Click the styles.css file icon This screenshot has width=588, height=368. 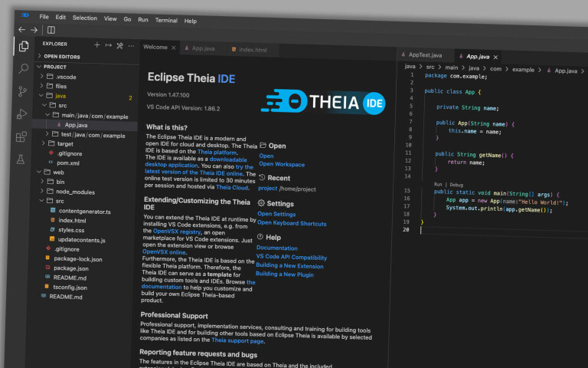pos(52,229)
